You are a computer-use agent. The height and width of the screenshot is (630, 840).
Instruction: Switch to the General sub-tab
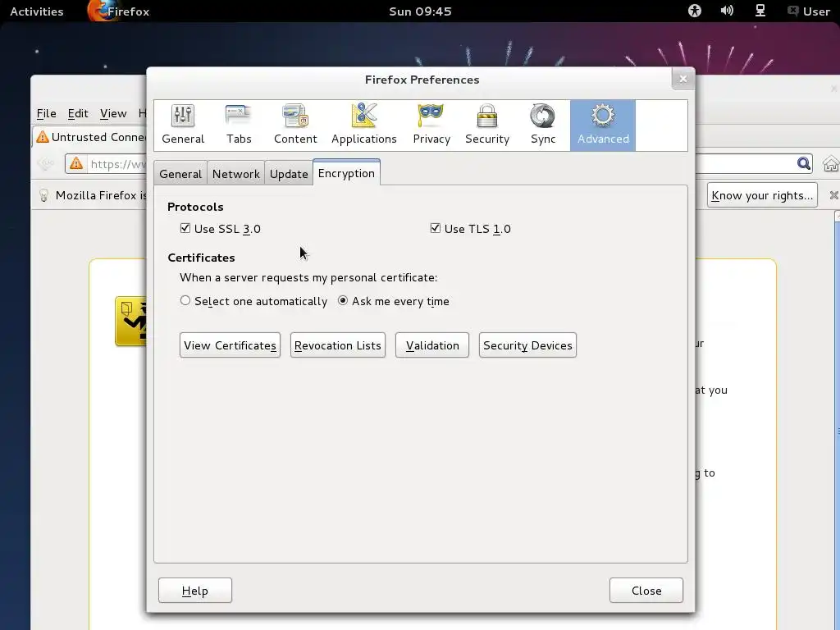[x=180, y=174]
